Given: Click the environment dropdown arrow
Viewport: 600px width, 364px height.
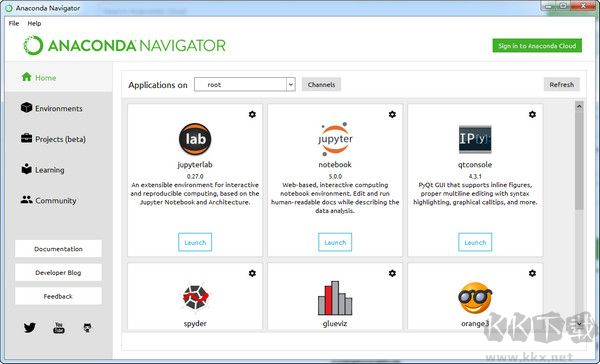Looking at the screenshot, I should [291, 85].
